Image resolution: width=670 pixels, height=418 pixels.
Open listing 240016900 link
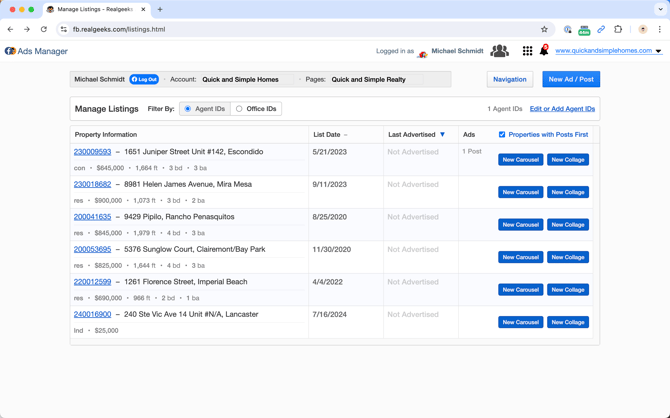click(x=92, y=314)
